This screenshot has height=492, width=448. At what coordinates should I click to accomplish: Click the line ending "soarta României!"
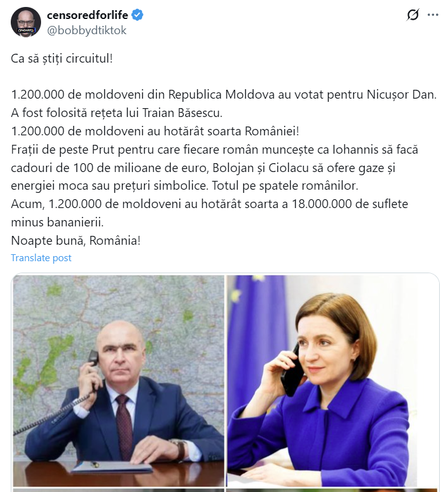(x=155, y=132)
